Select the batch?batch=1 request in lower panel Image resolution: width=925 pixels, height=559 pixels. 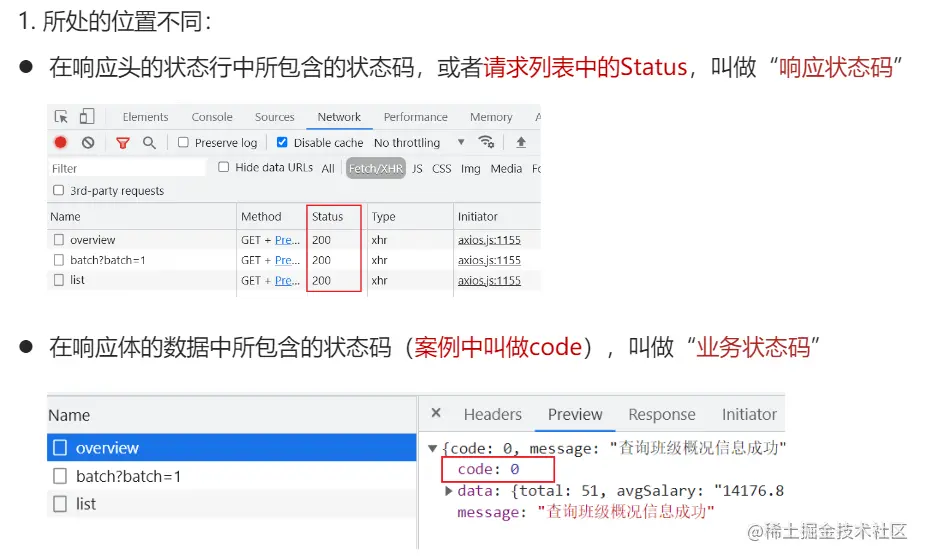click(x=232, y=476)
